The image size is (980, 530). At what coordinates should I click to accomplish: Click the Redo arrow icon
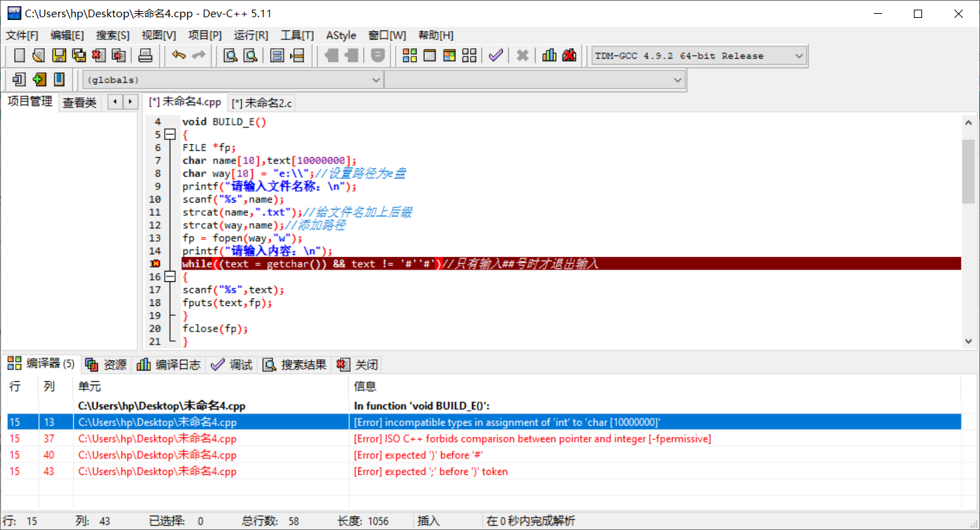pos(198,56)
